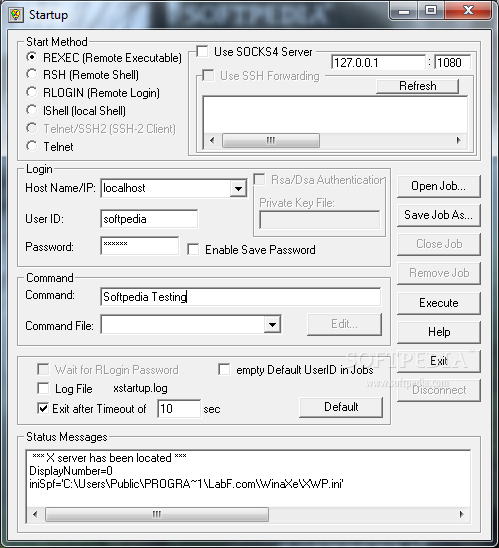Image resolution: width=499 pixels, height=548 pixels.
Task: Click Status Messages right scroll arrow
Action: 462,514
